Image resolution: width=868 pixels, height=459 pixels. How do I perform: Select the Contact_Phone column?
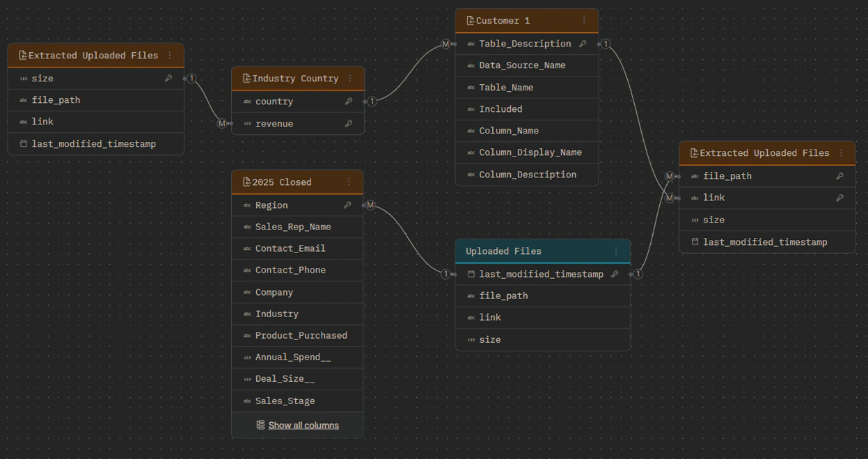297,270
